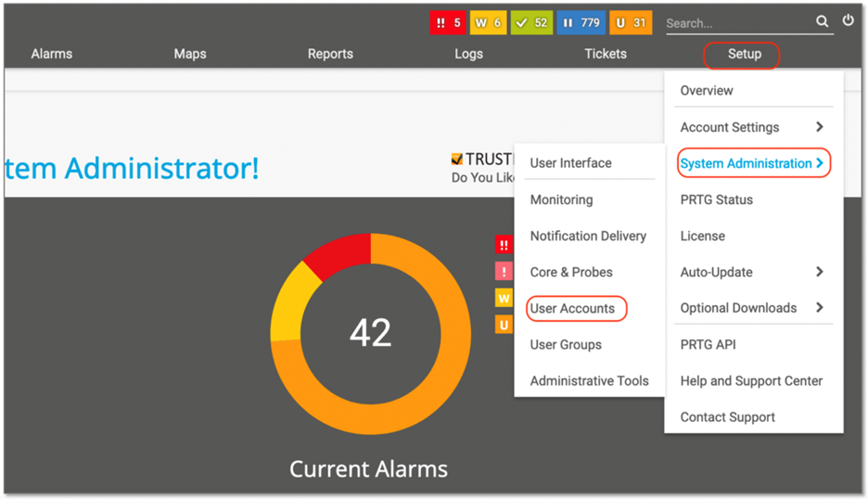Viewport: 868px width, 499px height.
Task: Expand the Auto-Update submenu arrow
Action: click(x=819, y=272)
